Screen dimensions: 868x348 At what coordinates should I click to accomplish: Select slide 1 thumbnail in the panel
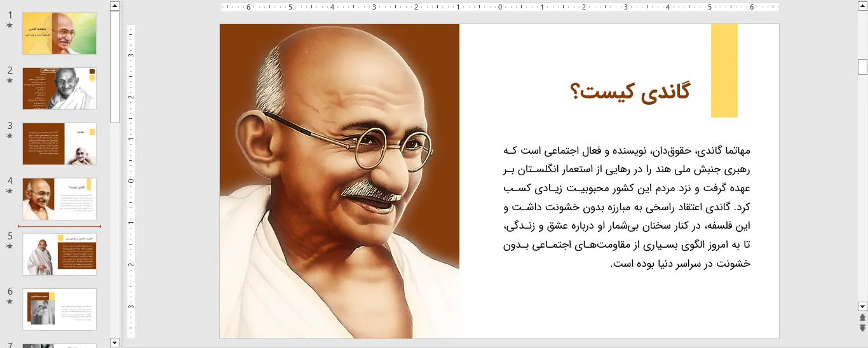(60, 33)
